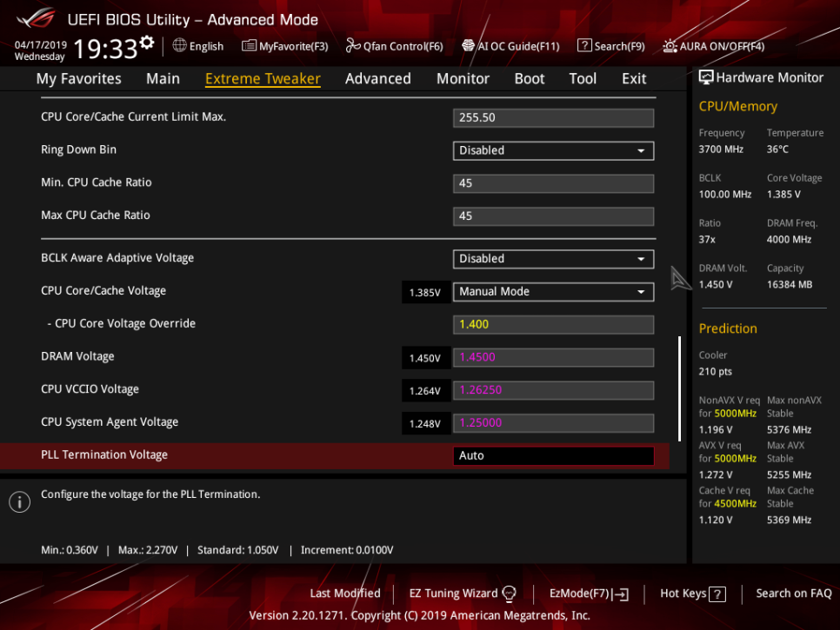Open the Hardware Monitor panel
The image size is (840, 630).
click(761, 77)
